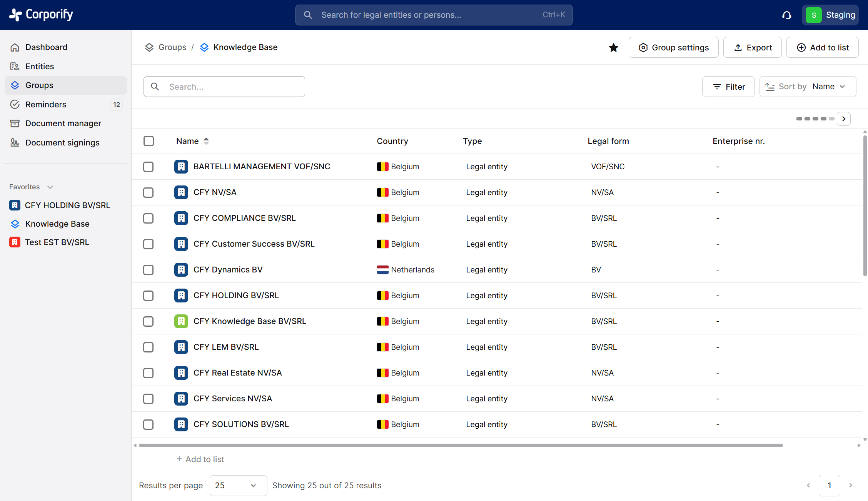Go to Reminders in sidebar
The height and width of the screenshot is (501, 868).
(46, 105)
